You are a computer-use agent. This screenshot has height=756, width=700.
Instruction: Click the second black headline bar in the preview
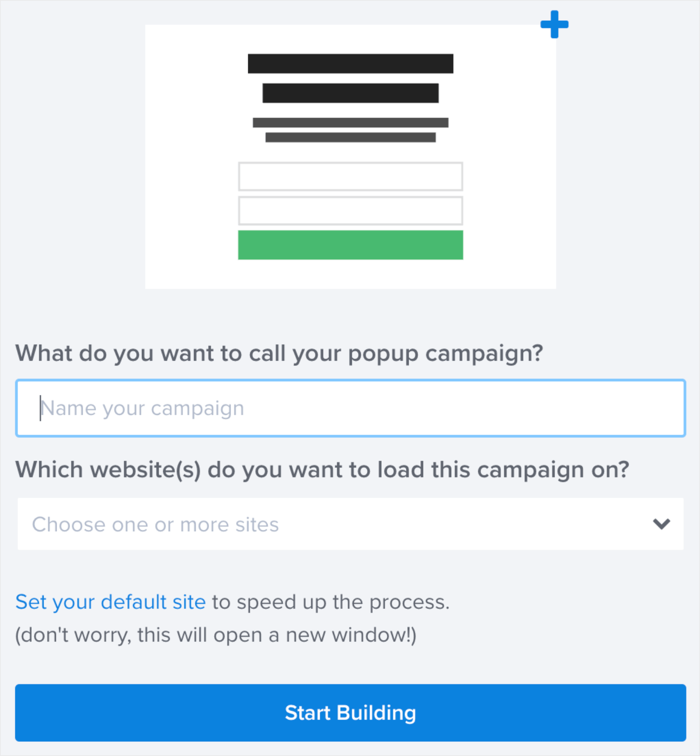pyautogui.click(x=350, y=93)
